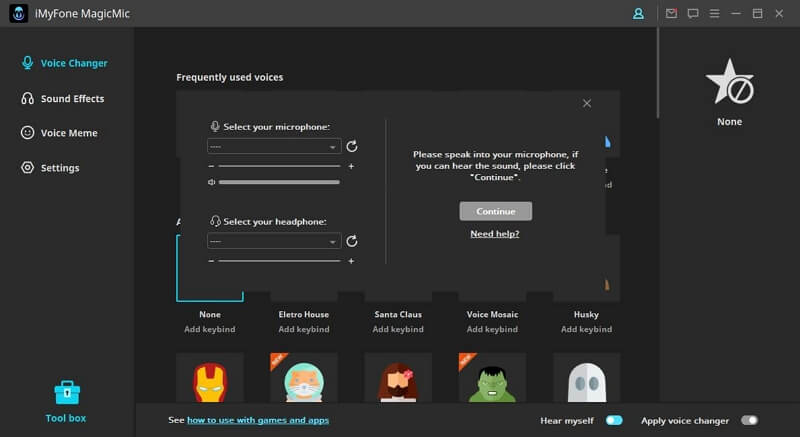Click the Continue button
800x437 pixels.
click(495, 211)
